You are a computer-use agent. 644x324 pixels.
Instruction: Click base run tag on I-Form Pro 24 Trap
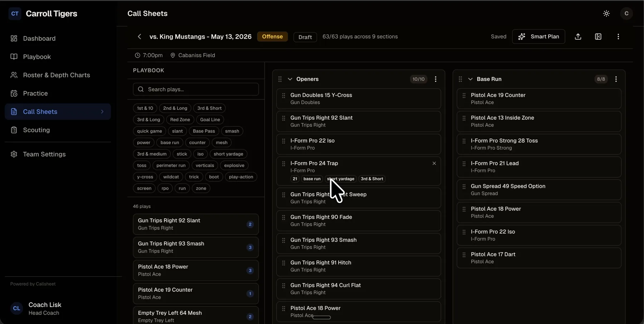312,179
